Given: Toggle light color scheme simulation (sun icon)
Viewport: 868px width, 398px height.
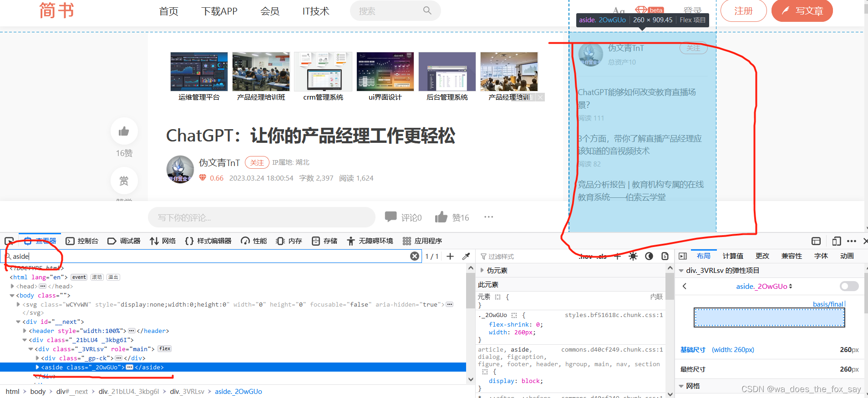Looking at the screenshot, I should 633,256.
